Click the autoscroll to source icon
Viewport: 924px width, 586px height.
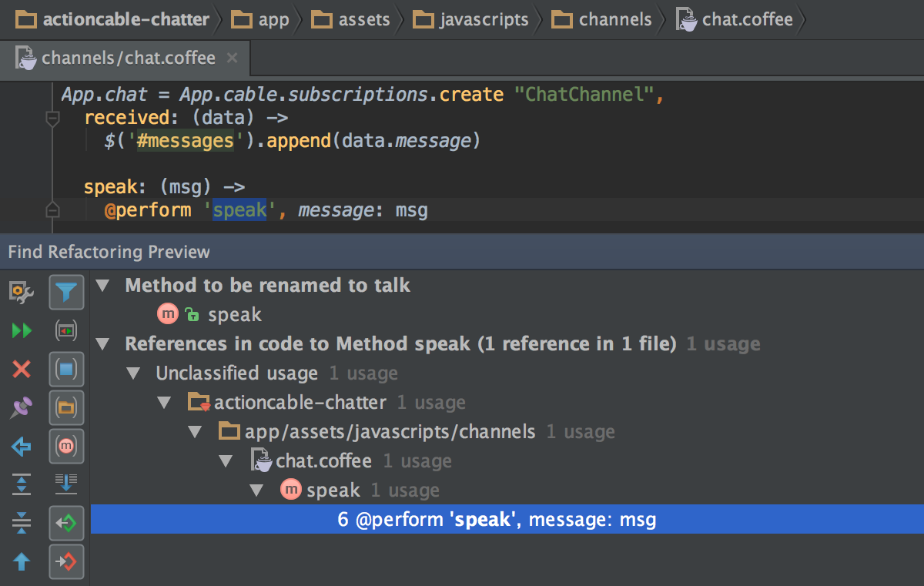66,485
